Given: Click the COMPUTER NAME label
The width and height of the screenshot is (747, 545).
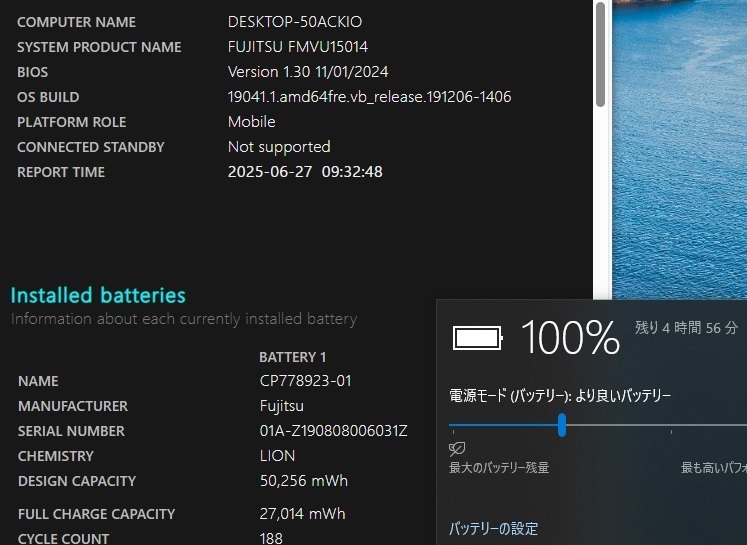Looking at the screenshot, I should pyautogui.click(x=76, y=22).
